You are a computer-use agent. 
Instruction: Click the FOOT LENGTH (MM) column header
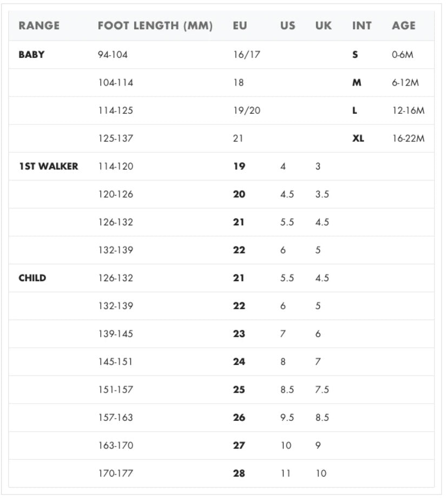point(155,25)
